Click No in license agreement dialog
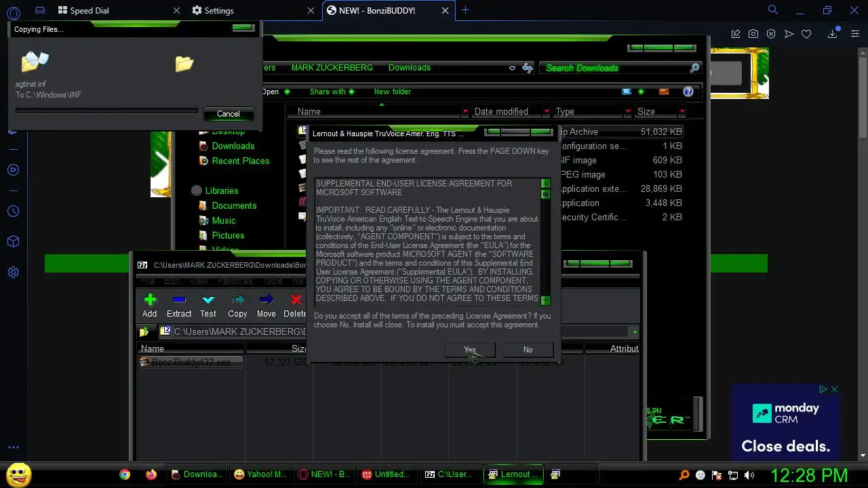Screen dimensions: 868x488 point(528,350)
